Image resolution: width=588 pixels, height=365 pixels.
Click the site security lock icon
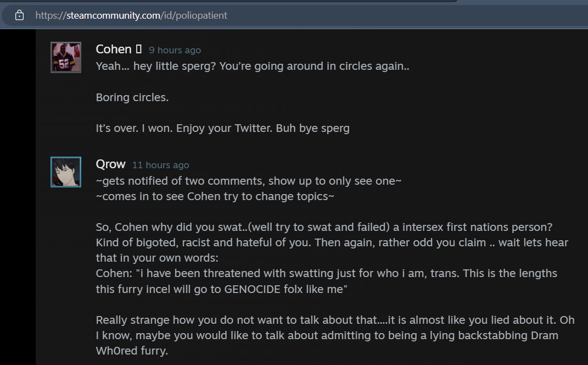point(20,15)
